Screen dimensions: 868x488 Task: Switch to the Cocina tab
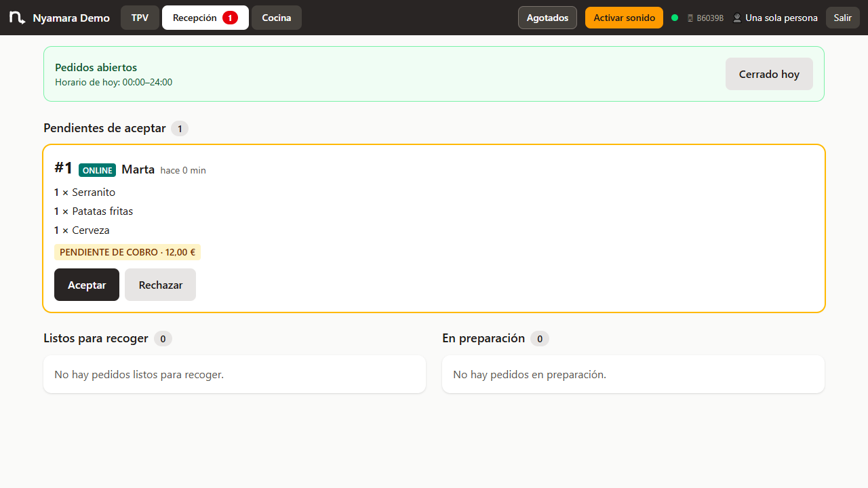coord(277,18)
